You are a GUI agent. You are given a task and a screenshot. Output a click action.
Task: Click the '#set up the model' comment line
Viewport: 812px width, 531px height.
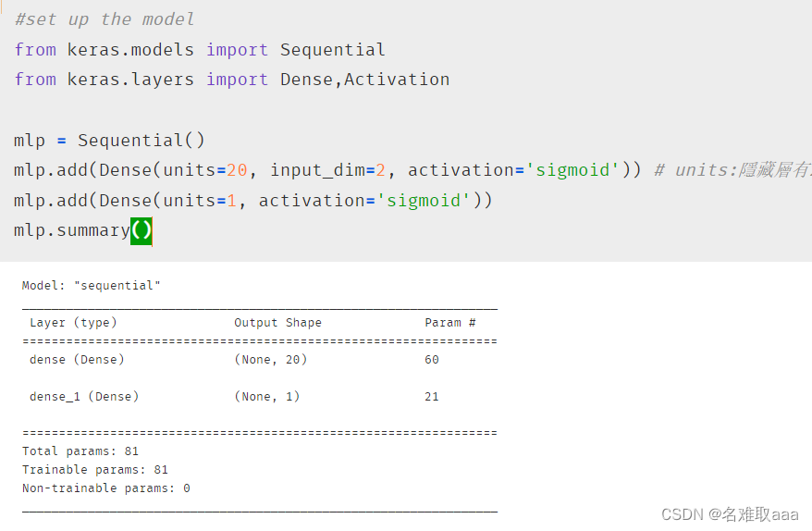click(105, 19)
